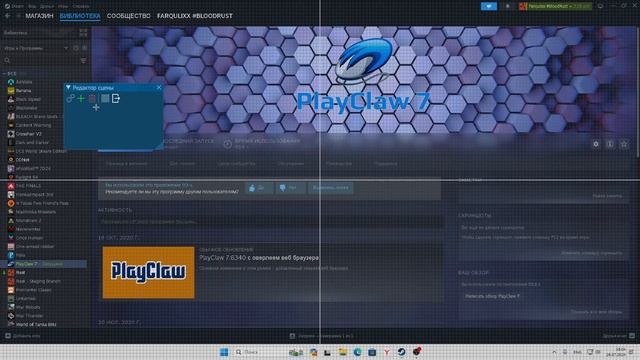This screenshot has width=640, height=360.
Task: Select Banana in the library list
Action: tap(24, 91)
